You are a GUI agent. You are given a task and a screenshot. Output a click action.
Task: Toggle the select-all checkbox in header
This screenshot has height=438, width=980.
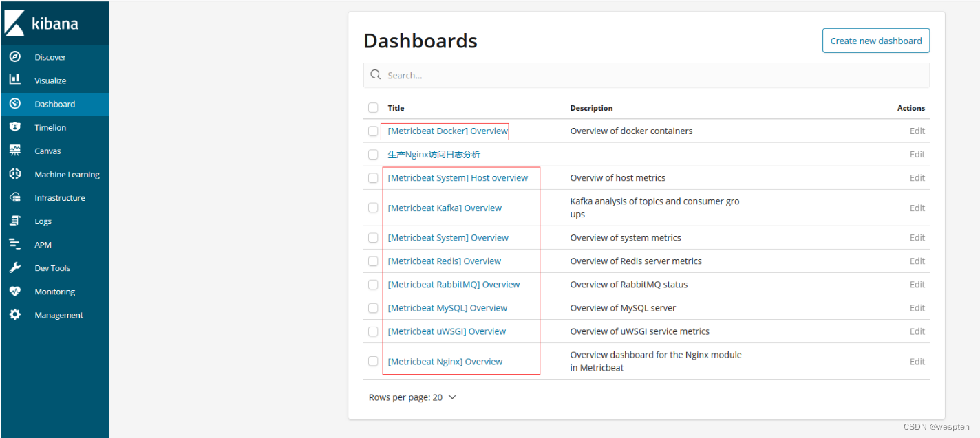coord(373,107)
